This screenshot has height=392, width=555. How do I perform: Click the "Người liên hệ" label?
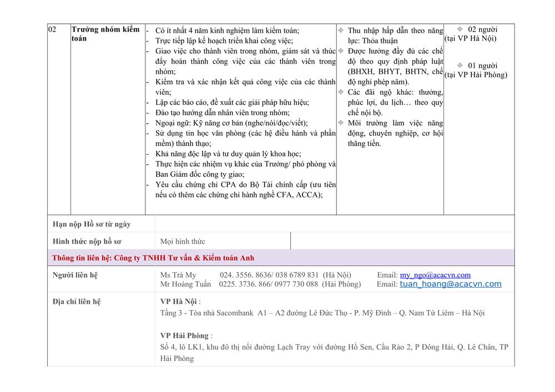pos(75,275)
